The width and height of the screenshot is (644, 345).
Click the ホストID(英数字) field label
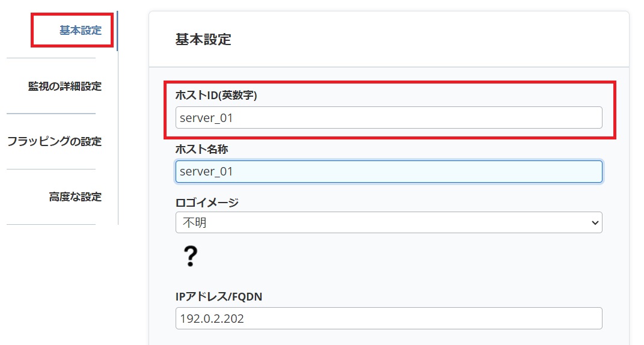216,95
